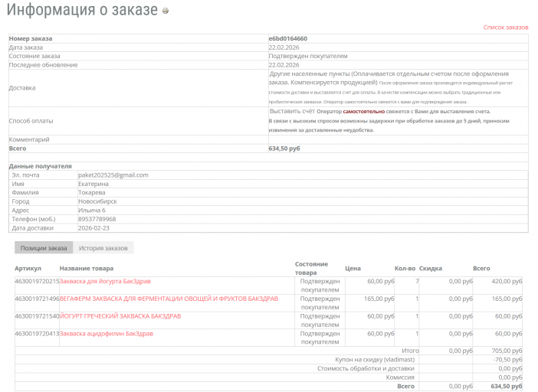
Task: Click article number 4630019720413
Action: point(37,334)
